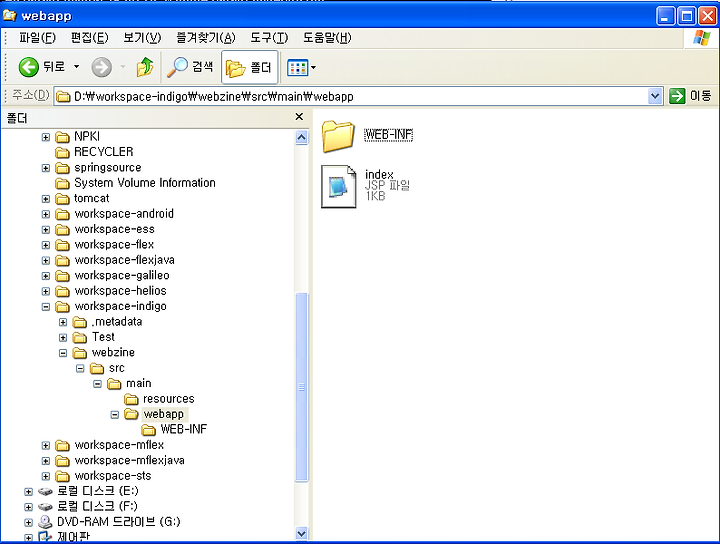Maximize the webapp window

(x=687, y=17)
